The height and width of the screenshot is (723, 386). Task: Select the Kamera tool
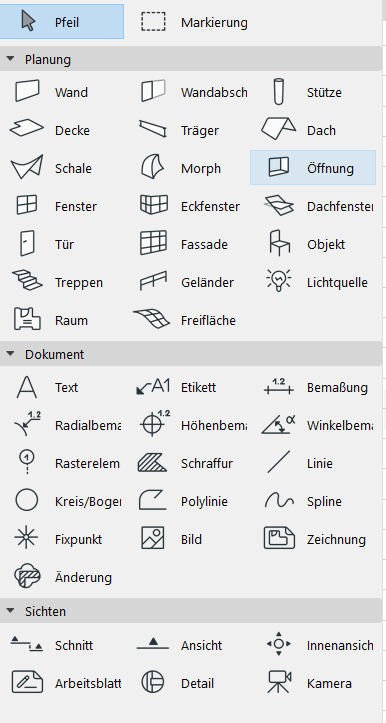click(314, 683)
